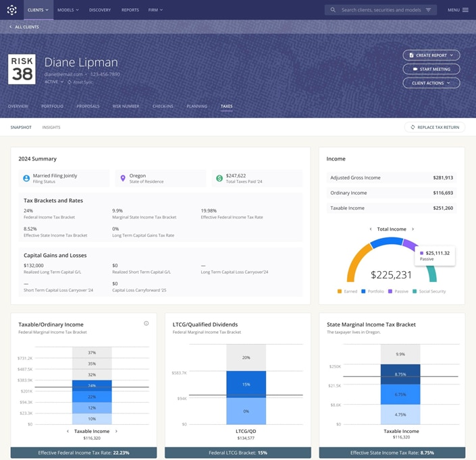The height and width of the screenshot is (460, 476).
Task: Go back via the All Clients link
Action: [x=24, y=27]
